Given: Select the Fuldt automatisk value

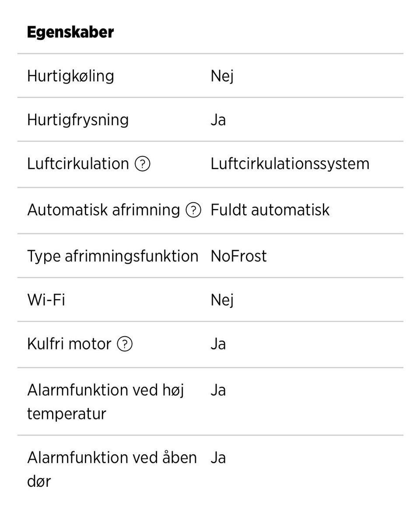Looking at the screenshot, I should (270, 210).
